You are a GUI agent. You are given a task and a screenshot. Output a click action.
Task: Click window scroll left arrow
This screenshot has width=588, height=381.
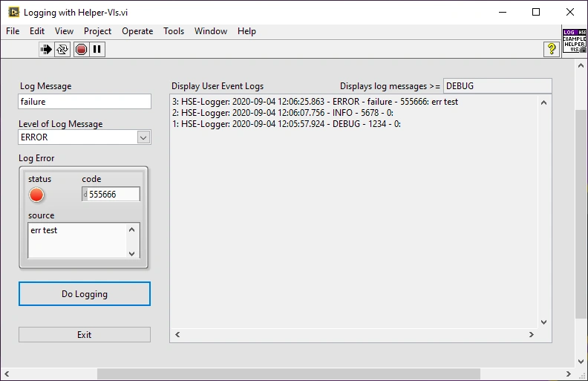[7, 374]
